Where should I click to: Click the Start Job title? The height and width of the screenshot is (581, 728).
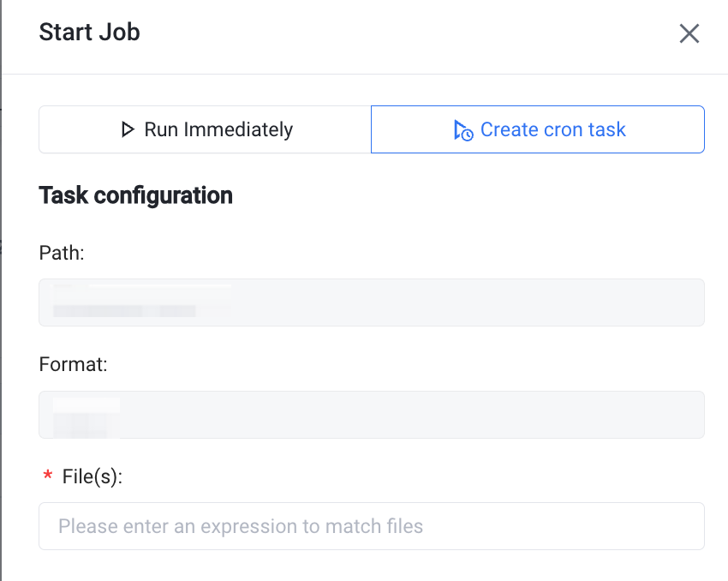89,33
